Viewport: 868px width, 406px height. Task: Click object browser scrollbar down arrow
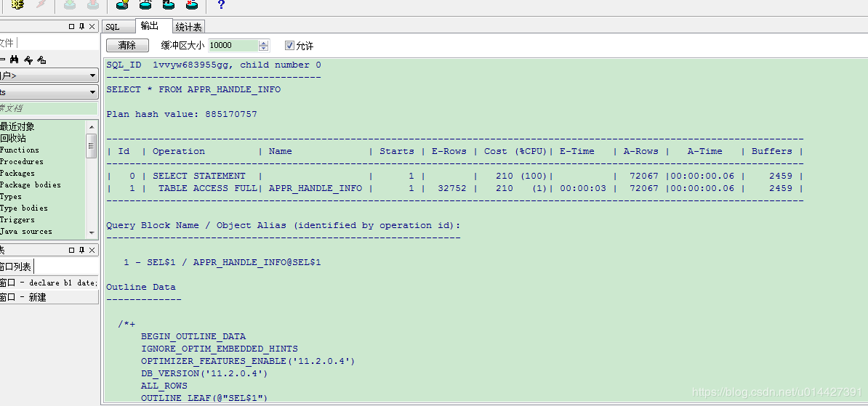(92, 233)
